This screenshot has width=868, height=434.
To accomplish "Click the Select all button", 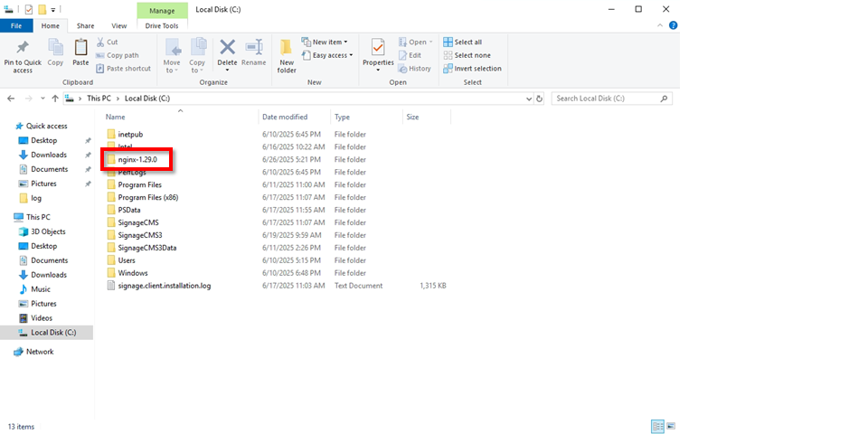I will tap(462, 42).
